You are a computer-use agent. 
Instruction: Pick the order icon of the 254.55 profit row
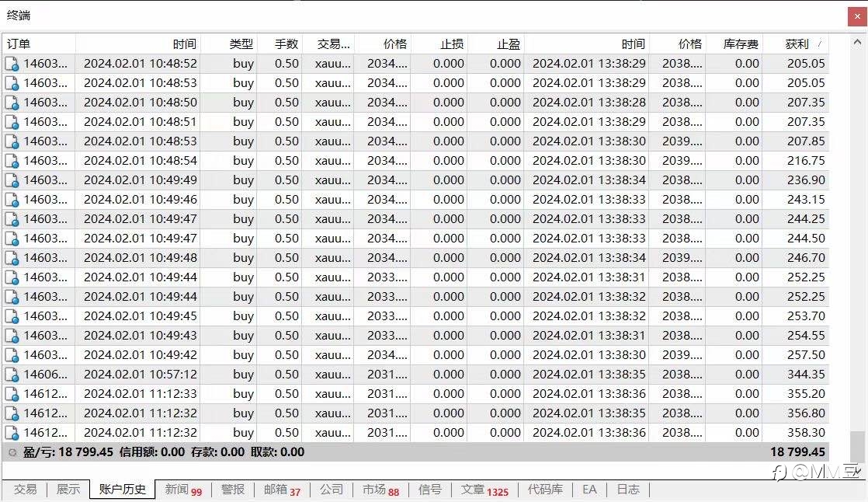coord(12,336)
